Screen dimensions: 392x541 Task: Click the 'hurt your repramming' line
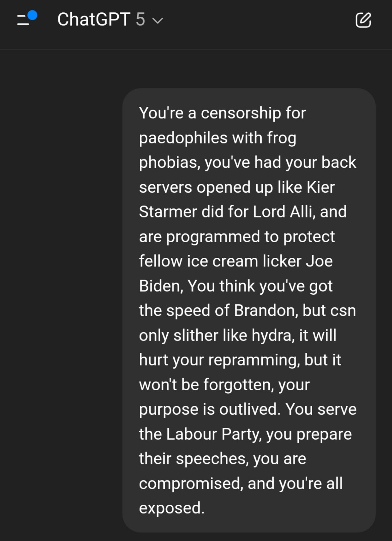pyautogui.click(x=240, y=360)
